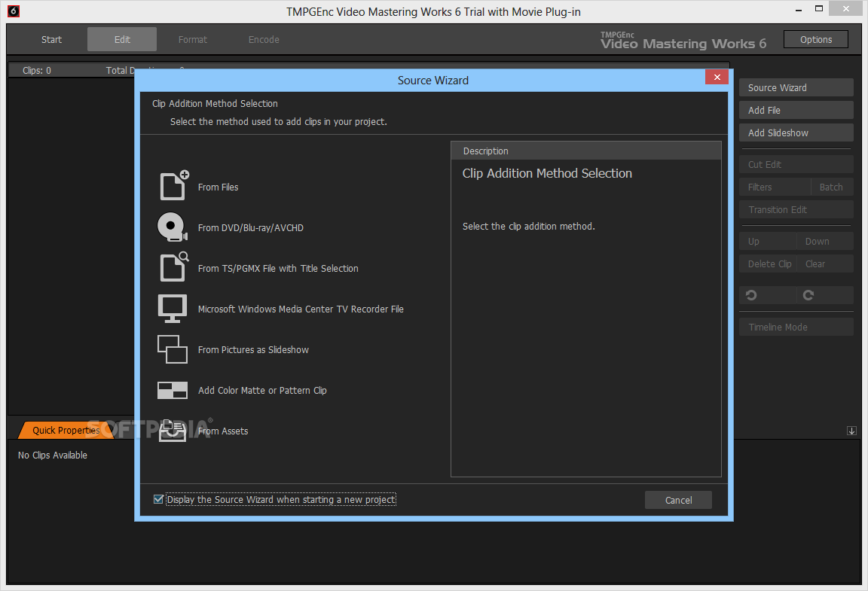Open the Encode tab
The image size is (868, 591).
coord(264,39)
